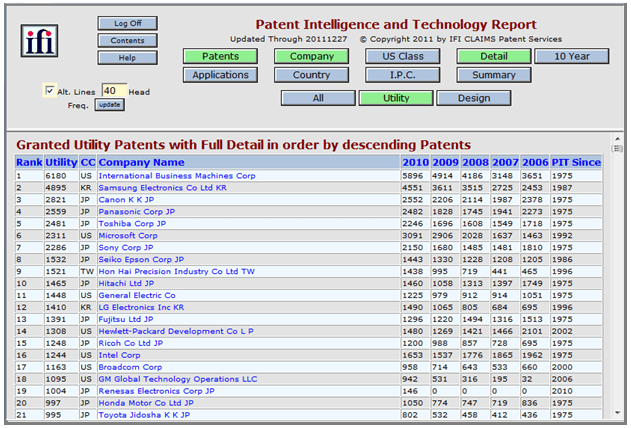This screenshot has width=631, height=428.
Task: Choose the I.P.C. view
Action: (403, 75)
